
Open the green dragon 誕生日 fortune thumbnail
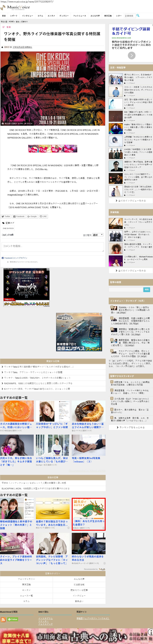click(89, 509)
